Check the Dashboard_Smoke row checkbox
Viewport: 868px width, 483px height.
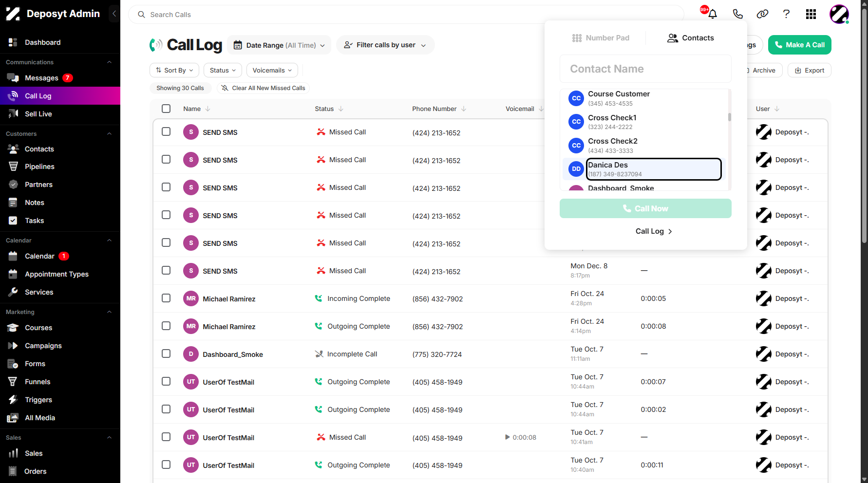[x=166, y=353]
